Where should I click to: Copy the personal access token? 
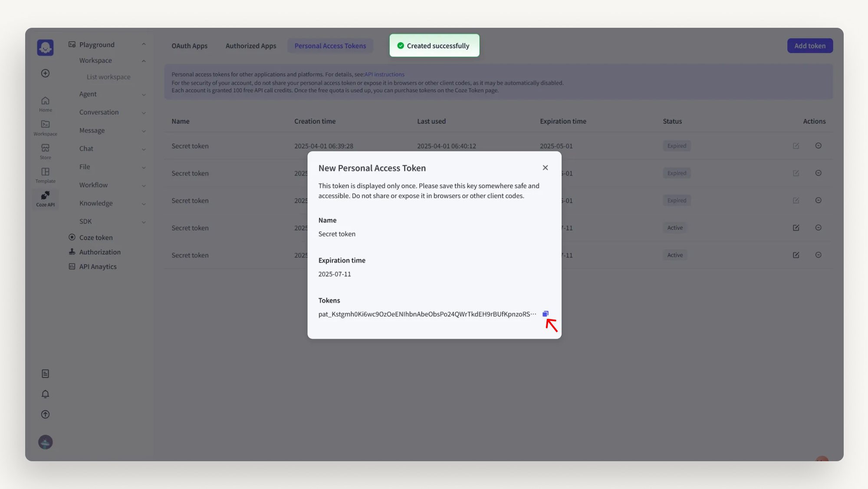(546, 314)
